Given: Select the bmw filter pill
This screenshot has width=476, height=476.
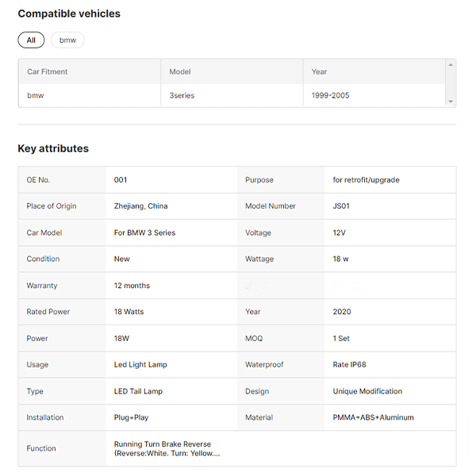Looking at the screenshot, I should click(x=67, y=40).
